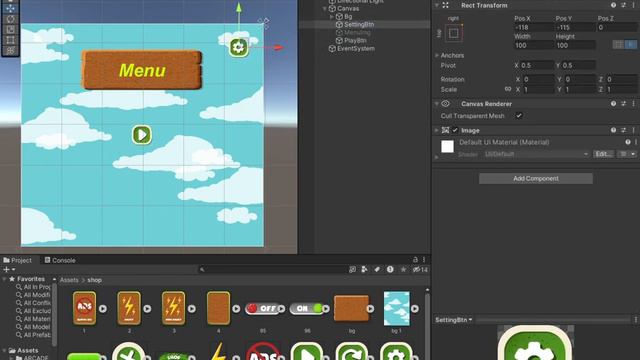Open Canvas Renderer help reference
Image resolution: width=640 pixels, height=360 pixels.
(x=613, y=104)
